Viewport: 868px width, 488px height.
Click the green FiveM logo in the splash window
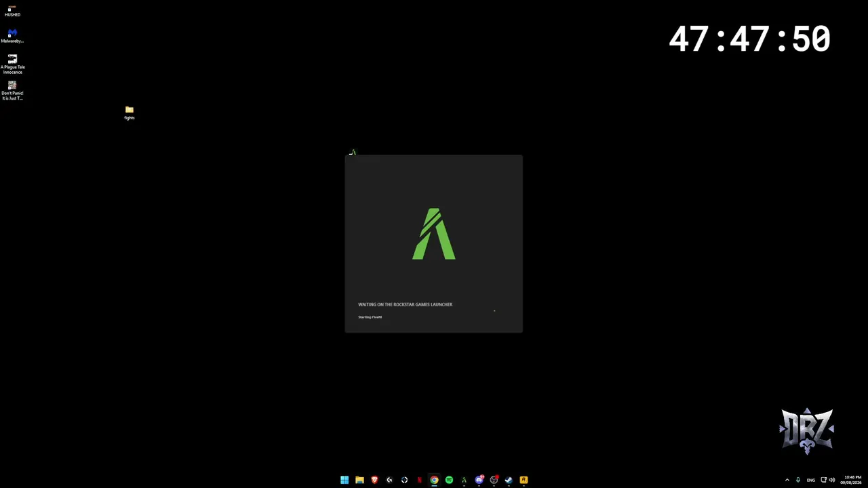click(x=434, y=234)
